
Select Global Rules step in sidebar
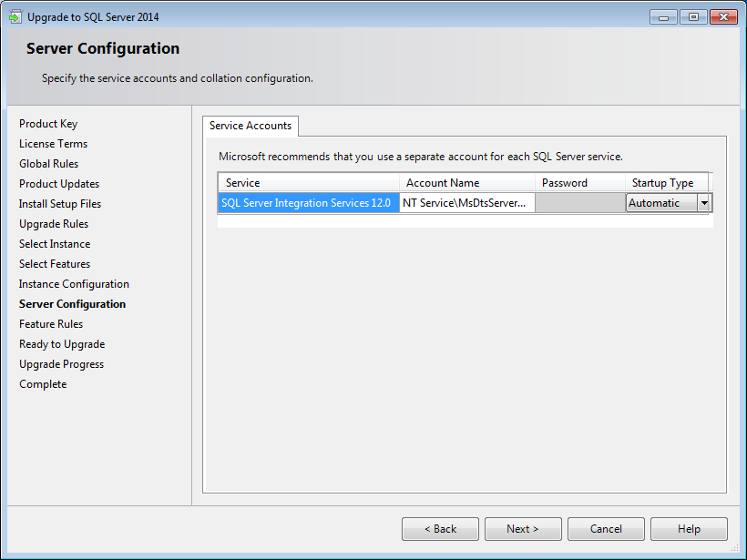coord(48,164)
